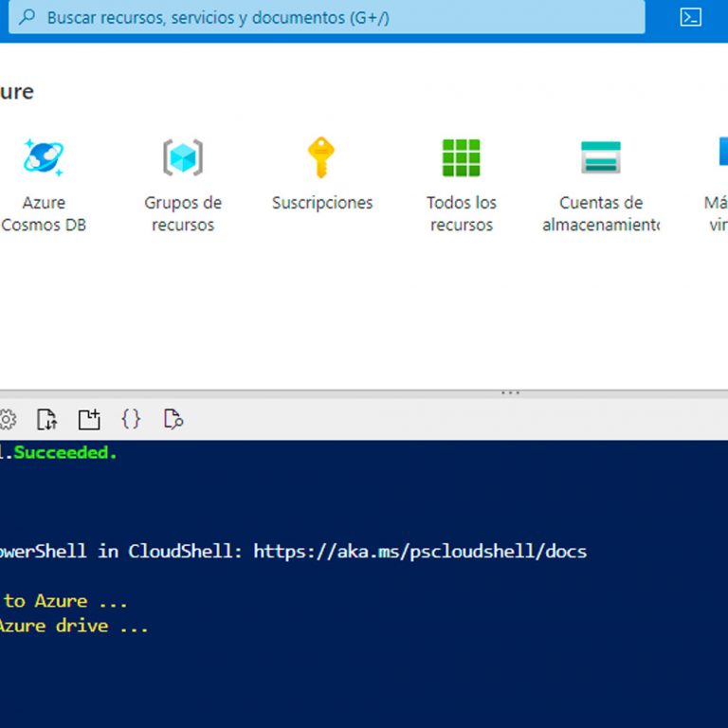Open Cloud Shell settings gear
Screen dimensions: 728x728
click(x=7, y=420)
